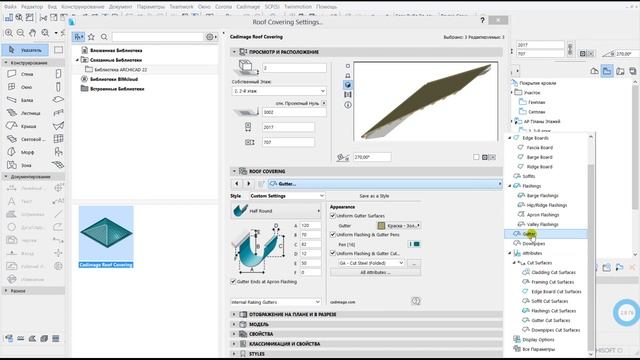Open the Internal Raking Gutters dropdown

275,302
